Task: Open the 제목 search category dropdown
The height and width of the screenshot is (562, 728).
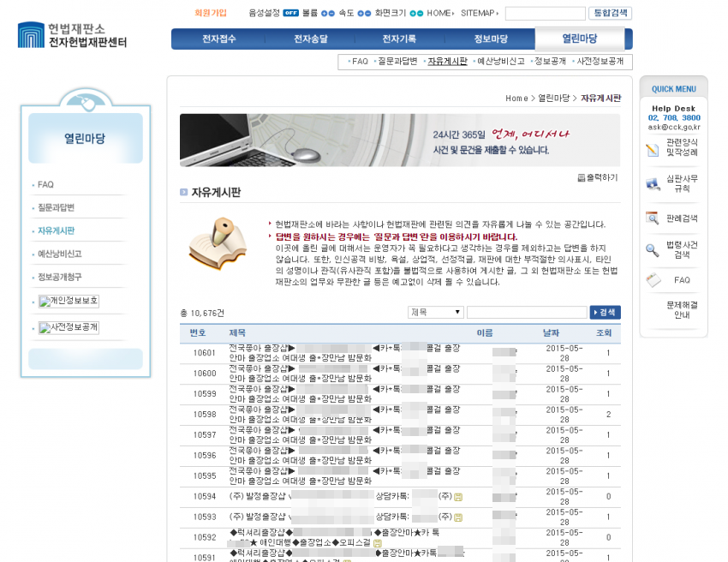Action: coord(435,313)
